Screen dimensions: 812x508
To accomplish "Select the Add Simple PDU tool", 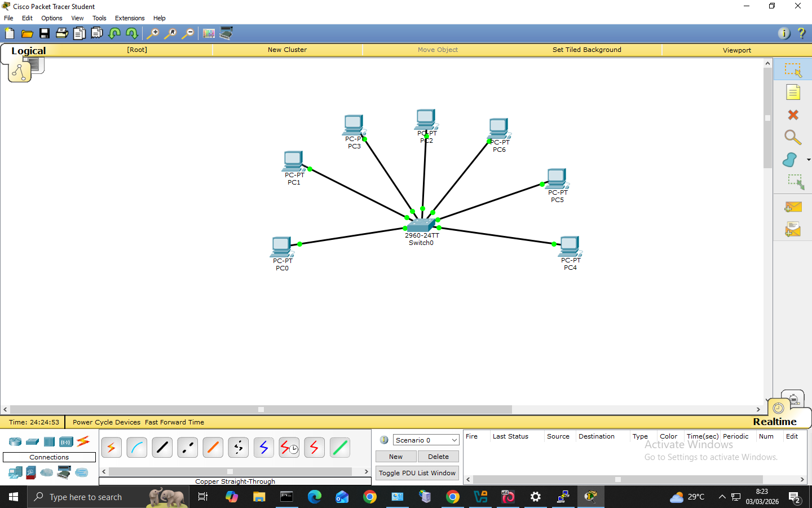I will coord(792,207).
